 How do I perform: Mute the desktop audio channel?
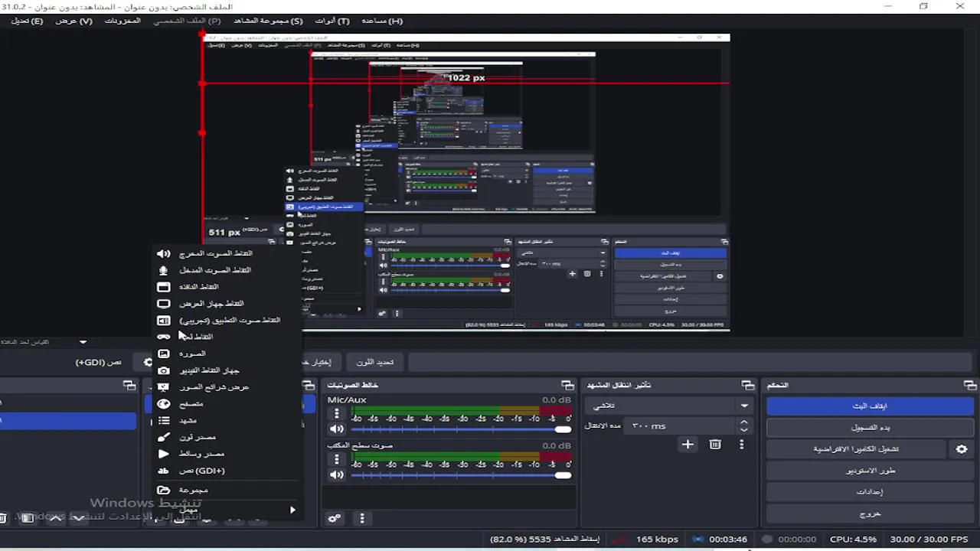(337, 475)
